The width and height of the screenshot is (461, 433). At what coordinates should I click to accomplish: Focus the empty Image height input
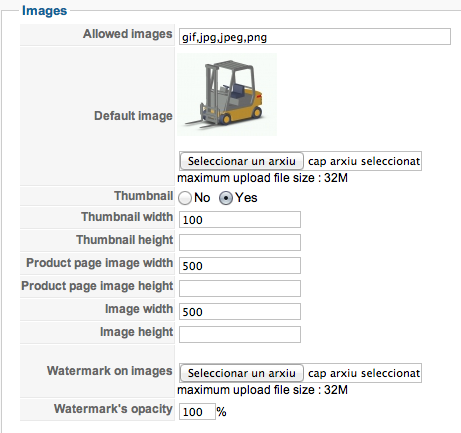pyautogui.click(x=240, y=335)
